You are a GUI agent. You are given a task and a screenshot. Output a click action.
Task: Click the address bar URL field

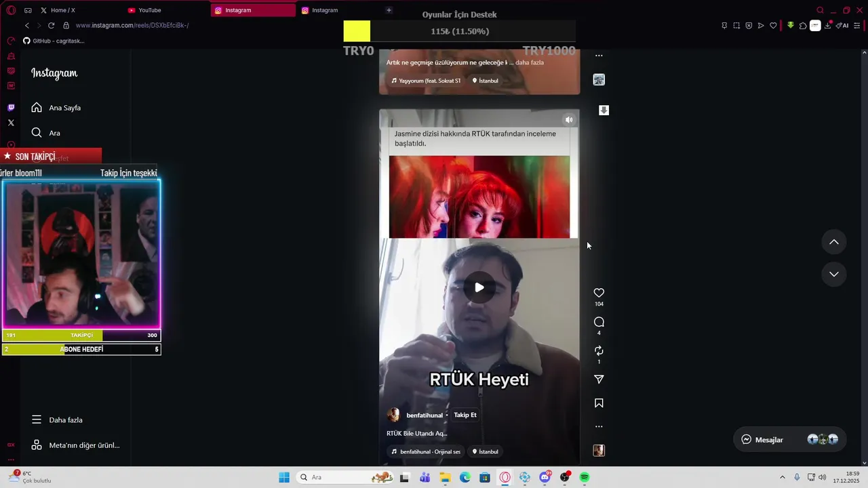click(x=132, y=25)
